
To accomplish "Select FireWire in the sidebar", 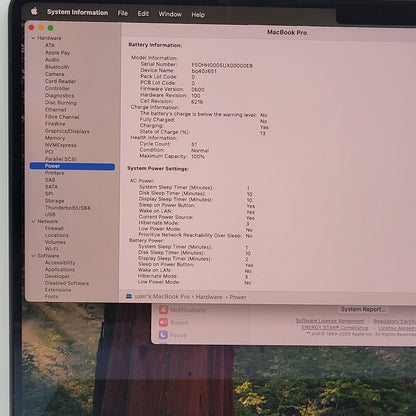I will coord(55,124).
